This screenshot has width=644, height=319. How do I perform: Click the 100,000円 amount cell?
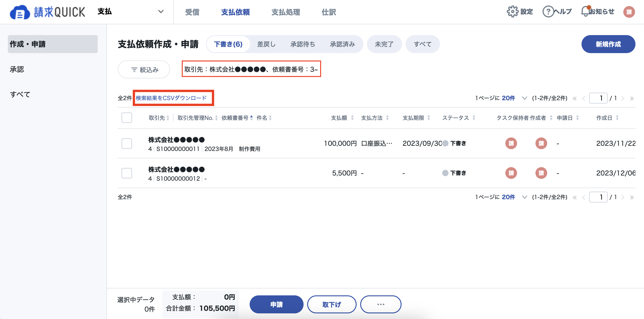click(340, 143)
